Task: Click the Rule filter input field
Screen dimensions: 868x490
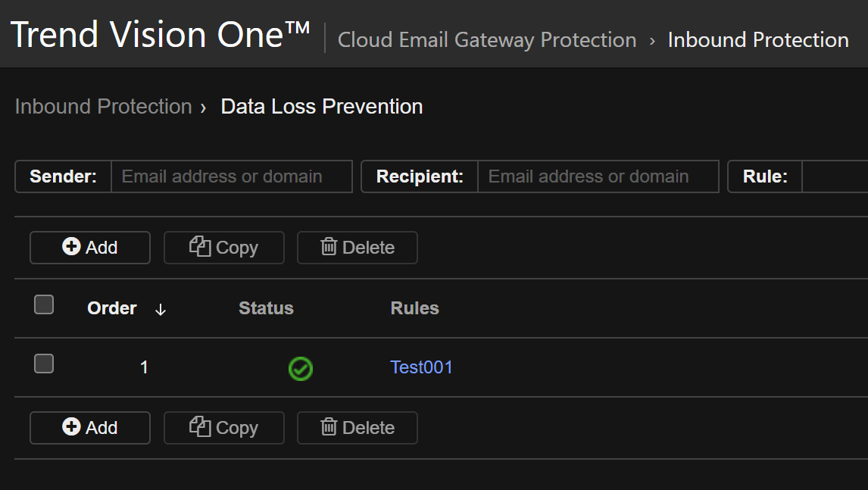Action: pyautogui.click(x=833, y=176)
